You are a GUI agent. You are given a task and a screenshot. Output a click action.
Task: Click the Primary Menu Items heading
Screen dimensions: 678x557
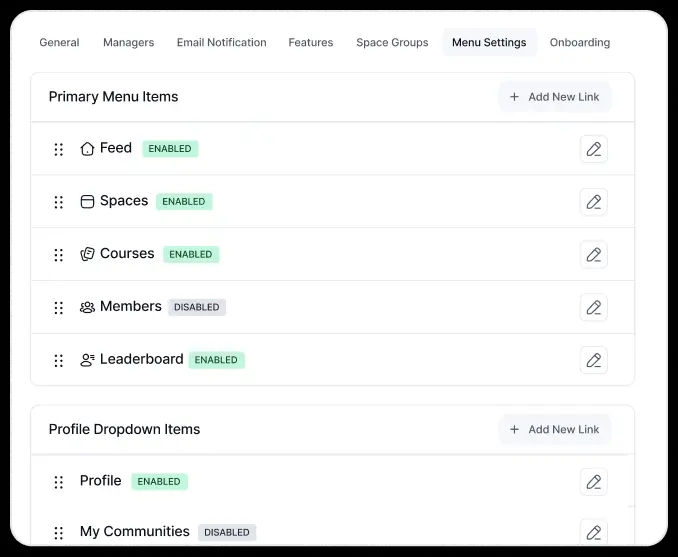click(113, 96)
